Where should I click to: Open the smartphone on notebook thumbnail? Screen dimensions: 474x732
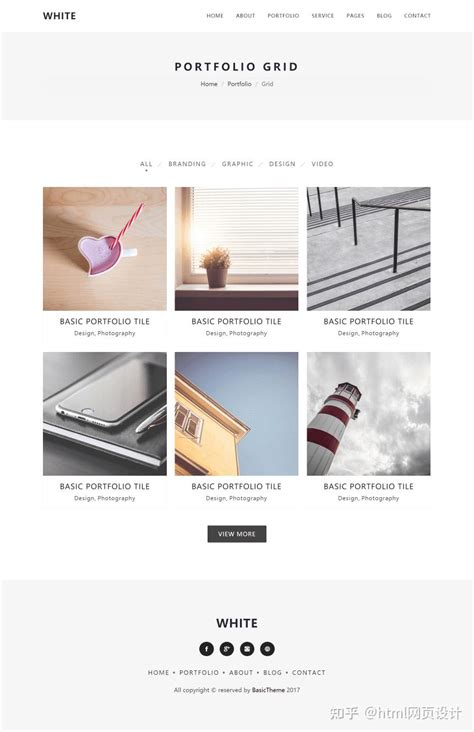tap(105, 414)
